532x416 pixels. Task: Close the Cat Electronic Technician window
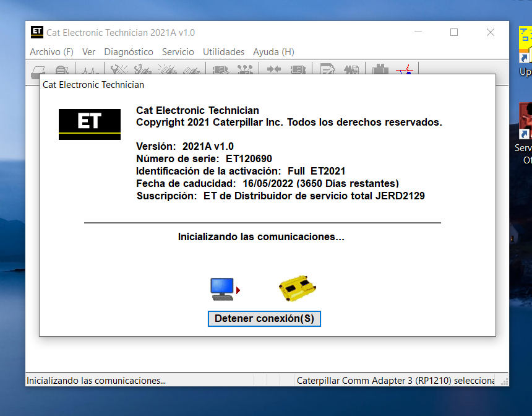(491, 32)
